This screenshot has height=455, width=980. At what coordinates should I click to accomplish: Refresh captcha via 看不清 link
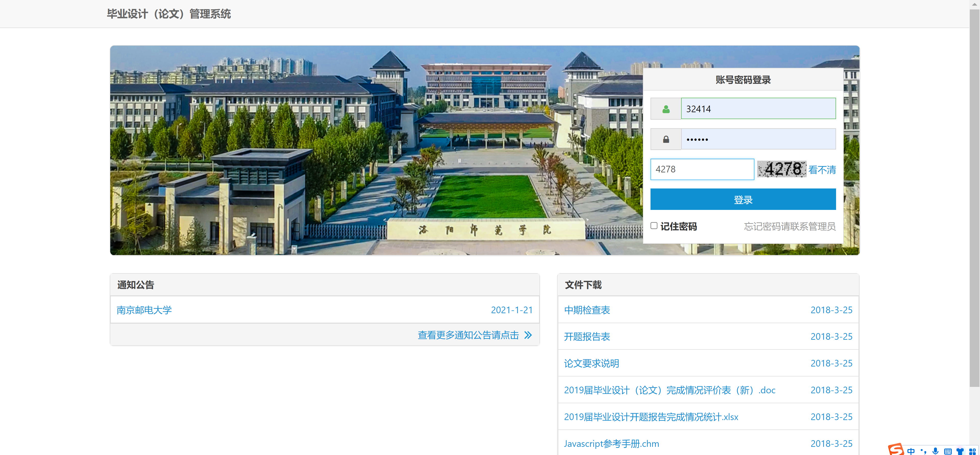[x=822, y=170]
